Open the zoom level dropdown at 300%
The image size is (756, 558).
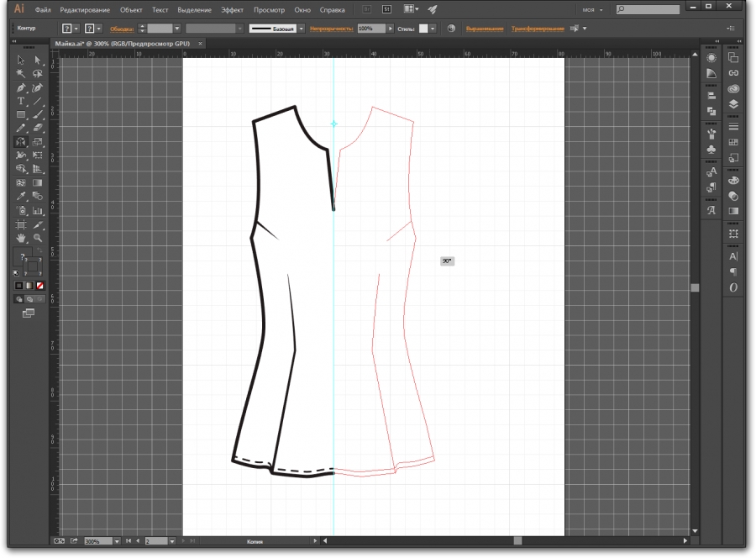point(117,541)
